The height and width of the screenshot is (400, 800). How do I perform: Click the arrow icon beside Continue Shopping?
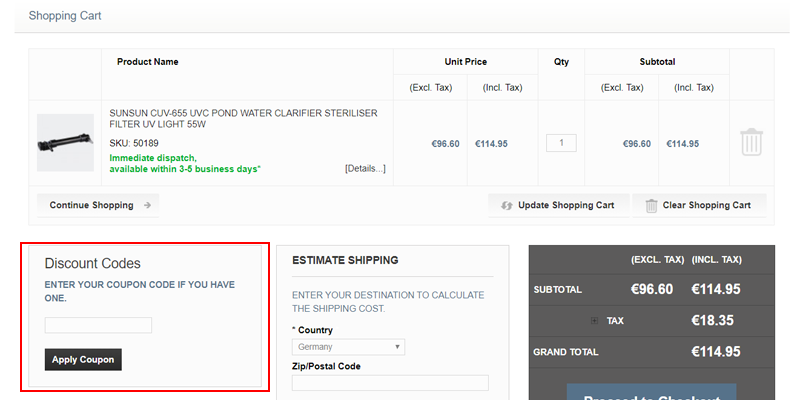click(147, 205)
